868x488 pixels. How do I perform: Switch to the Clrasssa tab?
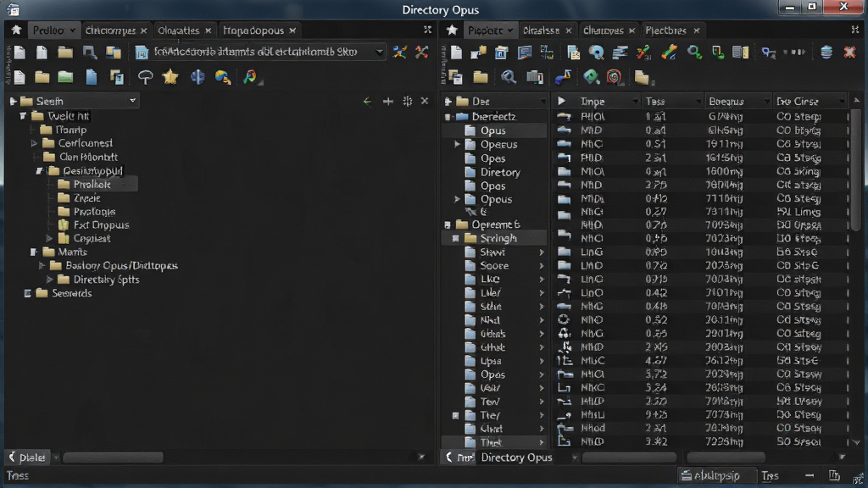541,30
